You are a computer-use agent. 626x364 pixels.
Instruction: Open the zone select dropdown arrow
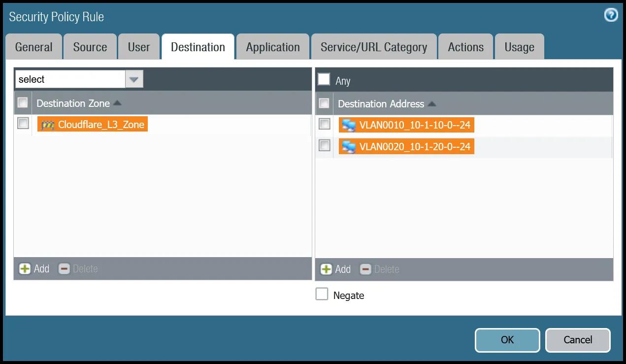click(134, 79)
